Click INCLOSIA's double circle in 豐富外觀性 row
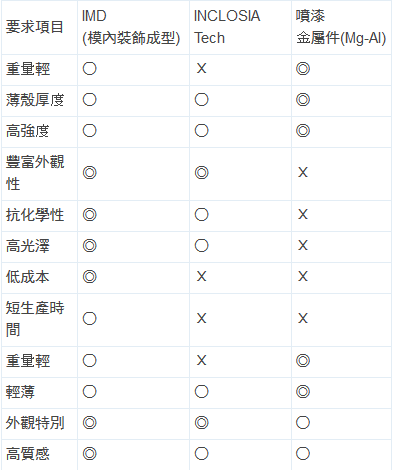The height and width of the screenshot is (470, 393). click(x=202, y=173)
